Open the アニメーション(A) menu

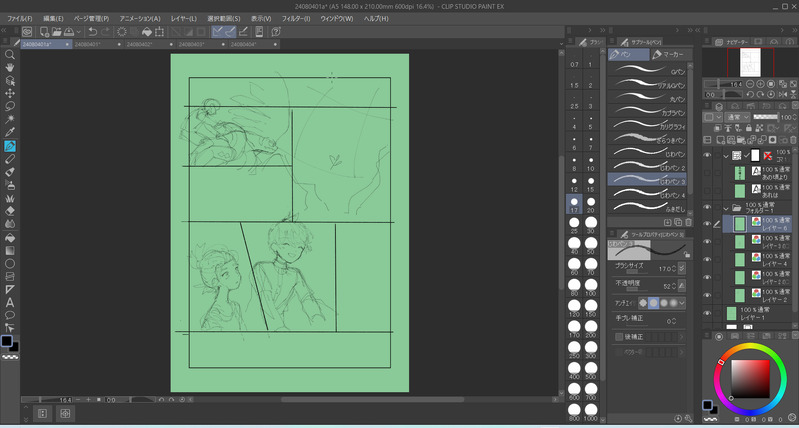click(x=140, y=18)
